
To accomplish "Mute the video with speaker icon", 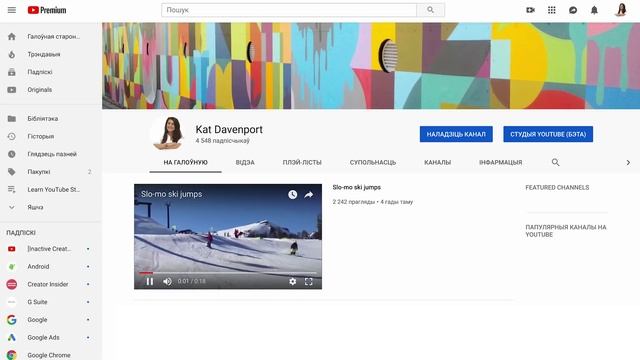I will [x=167, y=281].
